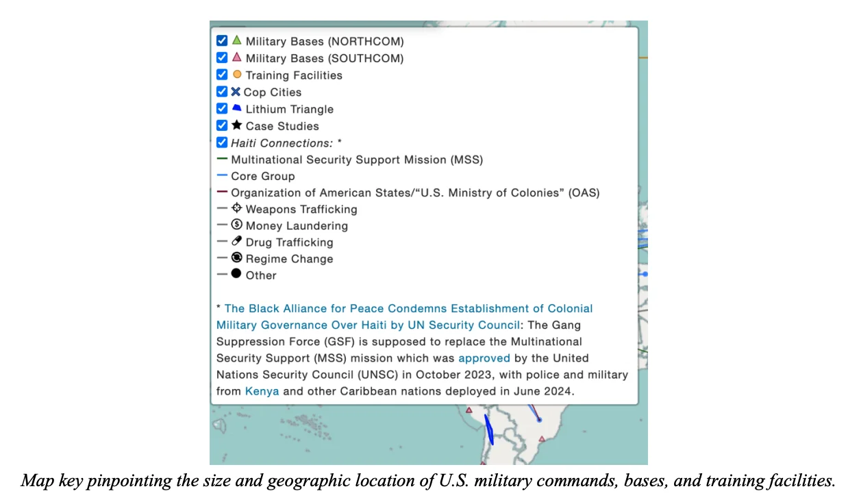Click the Weapons Trafficking label
The image size is (848, 504).
coord(301,210)
